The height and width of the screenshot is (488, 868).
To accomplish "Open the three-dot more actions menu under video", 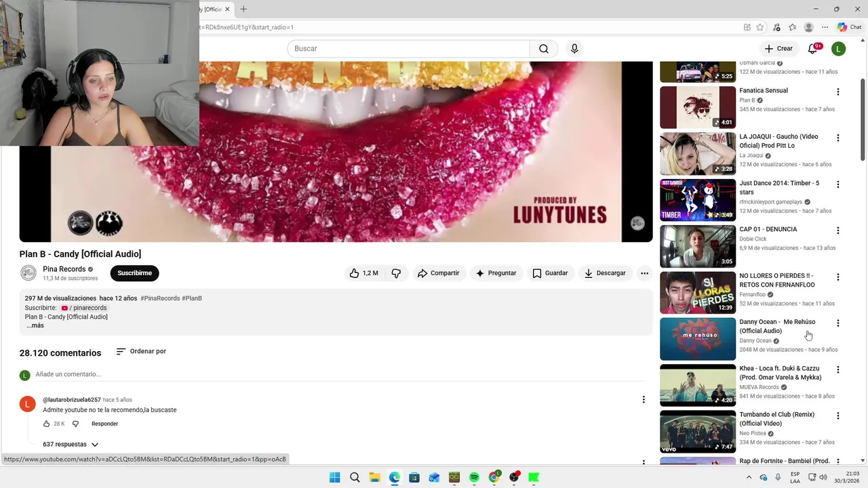I will click(x=644, y=273).
